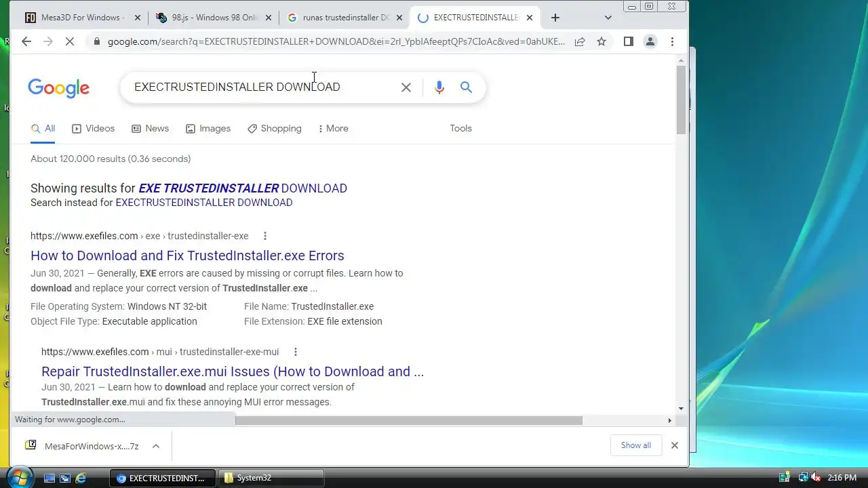
Task: Open the Chrome profile avatar
Action: pos(650,41)
